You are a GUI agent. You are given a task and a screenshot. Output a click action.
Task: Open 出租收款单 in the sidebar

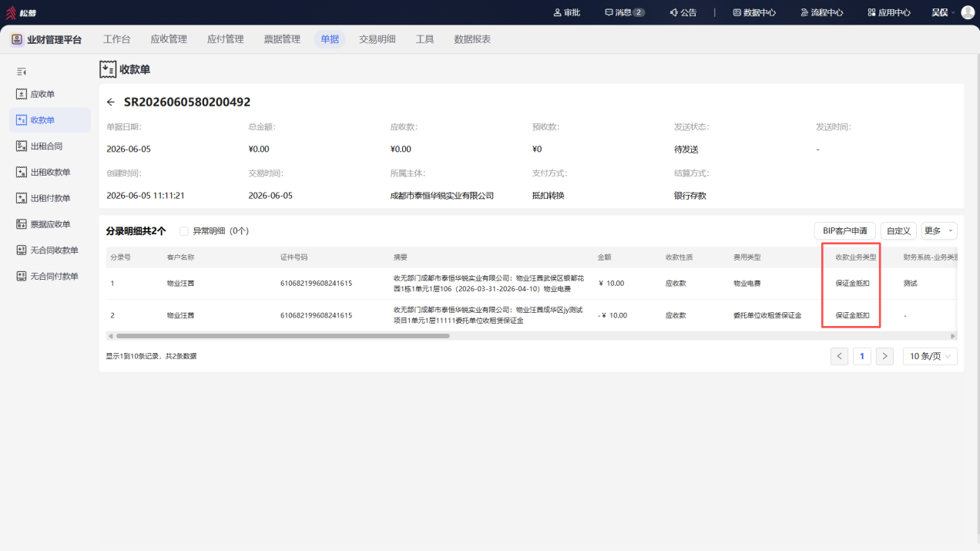[50, 173]
